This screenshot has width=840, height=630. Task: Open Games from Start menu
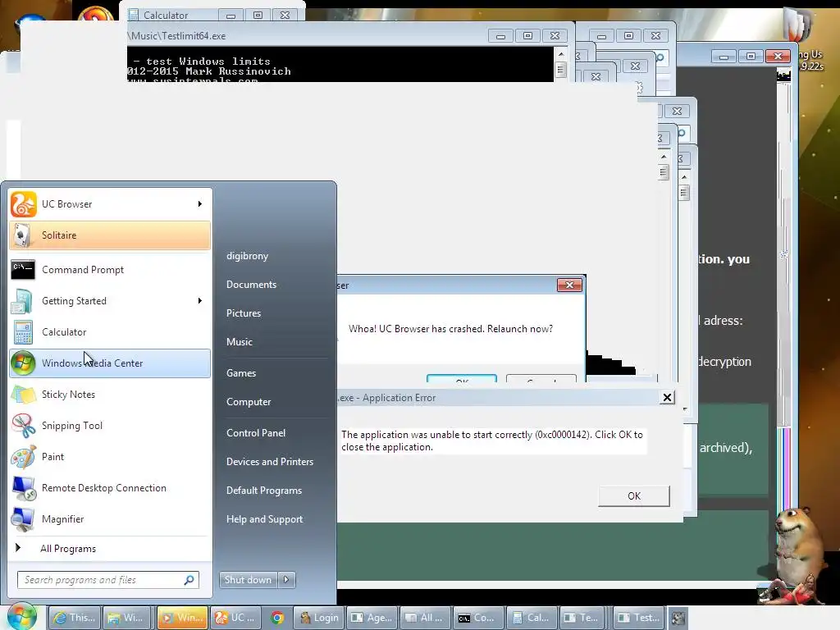[241, 373]
